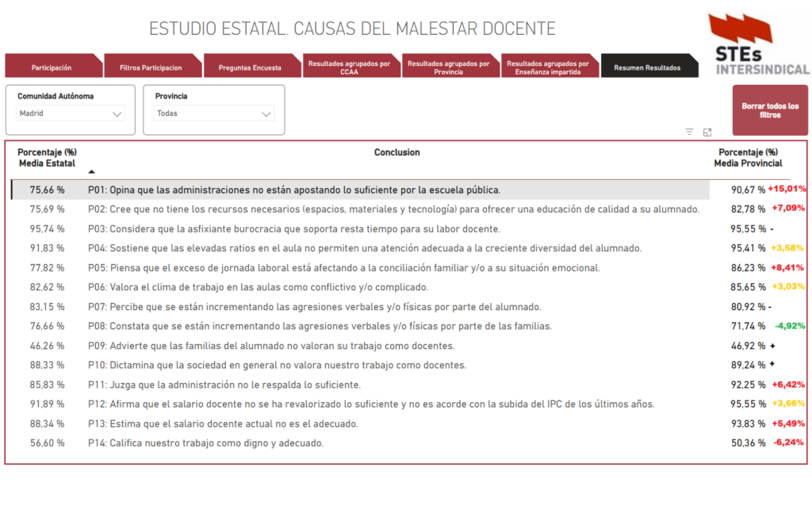Click the focus mode expand icon

coord(707,132)
